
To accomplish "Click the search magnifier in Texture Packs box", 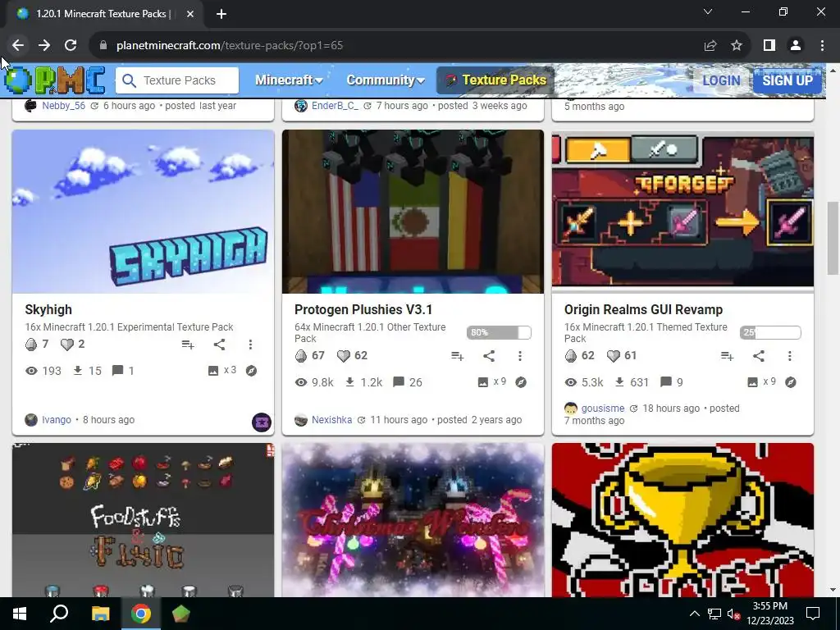I will pos(129,80).
